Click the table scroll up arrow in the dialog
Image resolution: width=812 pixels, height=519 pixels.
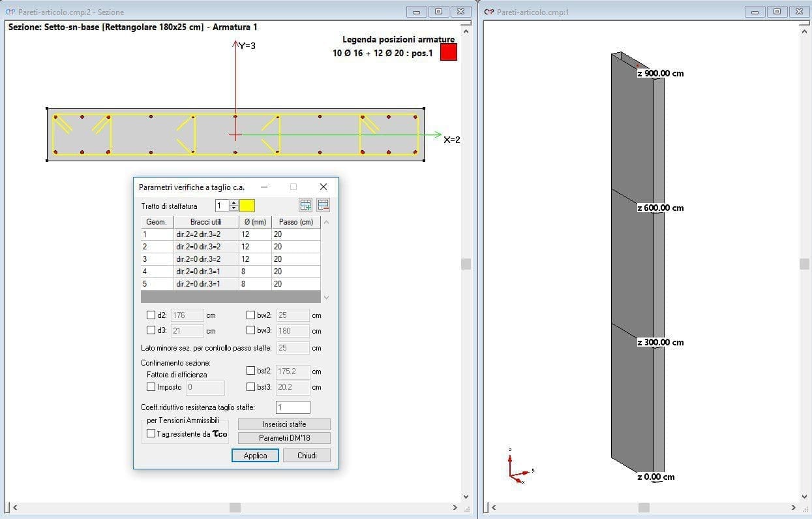pyautogui.click(x=327, y=222)
